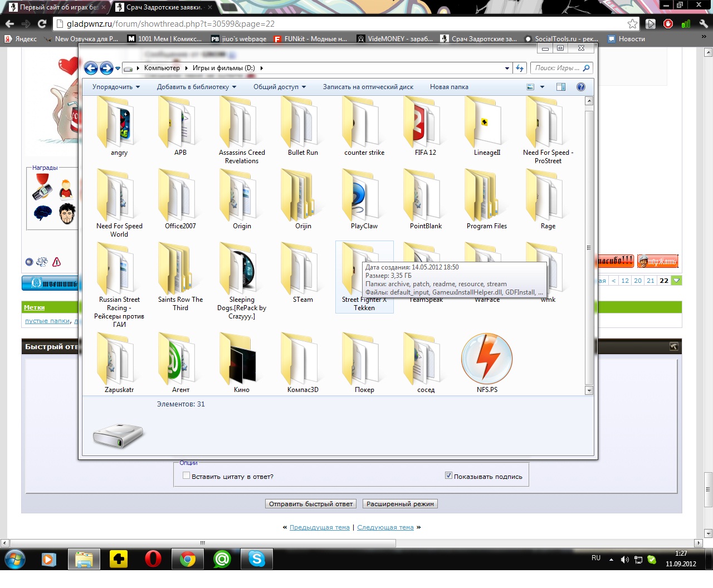Bookmark page with the star icon

(x=632, y=24)
